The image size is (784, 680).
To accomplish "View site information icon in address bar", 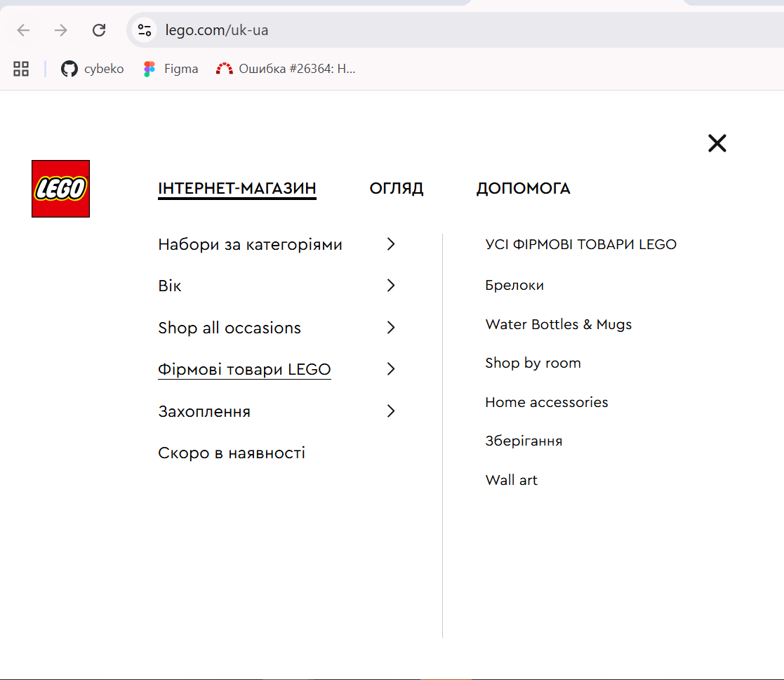I will coord(145,30).
